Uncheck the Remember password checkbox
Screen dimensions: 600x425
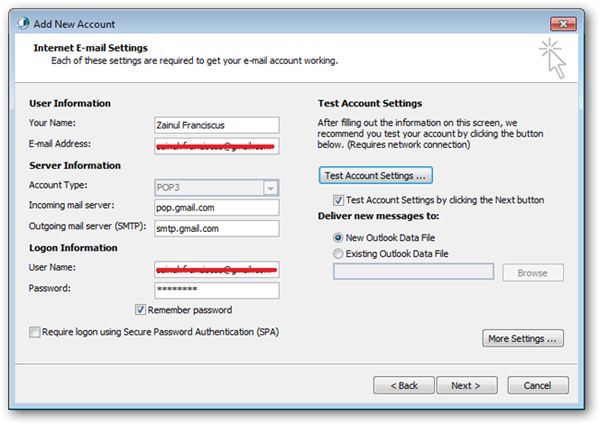coord(140,309)
